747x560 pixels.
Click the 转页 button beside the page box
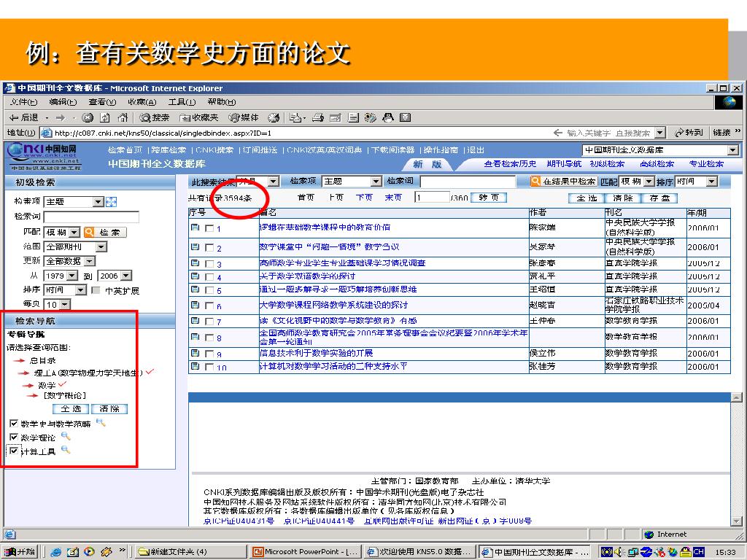(x=488, y=198)
